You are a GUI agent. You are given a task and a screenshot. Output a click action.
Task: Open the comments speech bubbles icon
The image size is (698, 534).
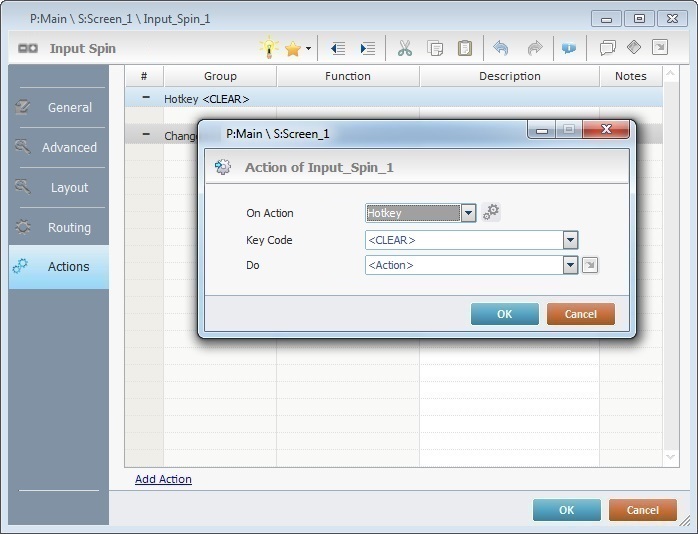[x=607, y=48]
